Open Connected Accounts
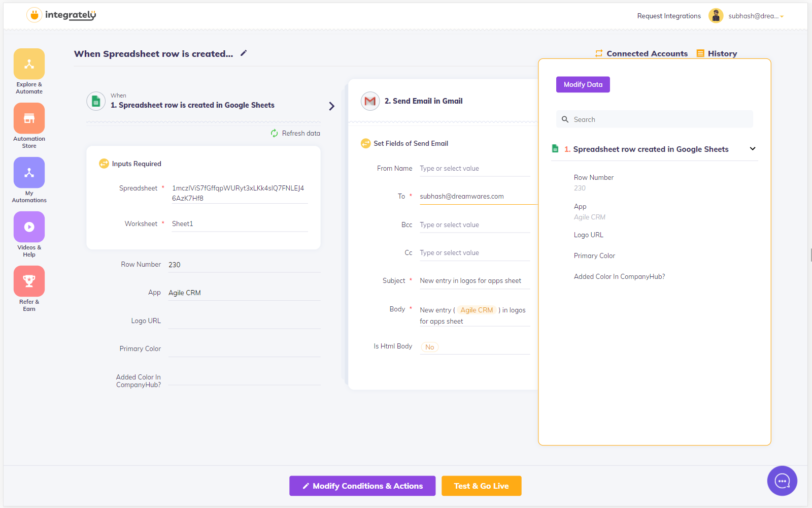 [x=641, y=53]
